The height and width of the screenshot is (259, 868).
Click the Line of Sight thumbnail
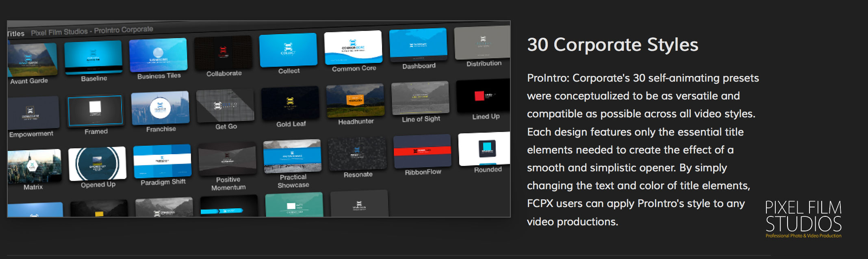(420, 98)
